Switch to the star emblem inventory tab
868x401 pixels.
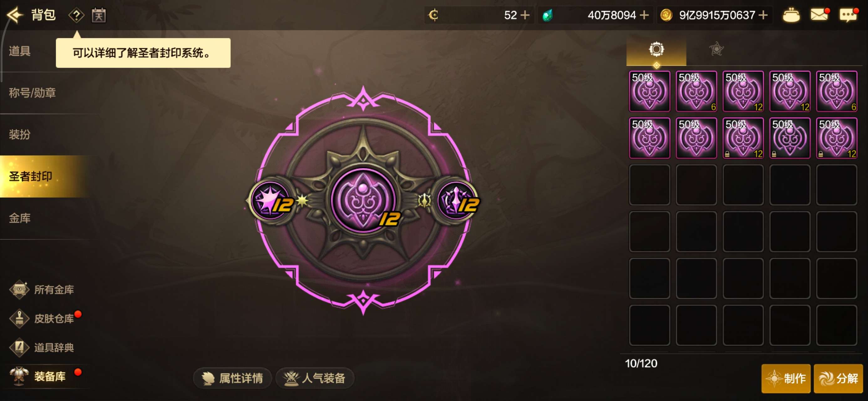pyautogui.click(x=716, y=49)
